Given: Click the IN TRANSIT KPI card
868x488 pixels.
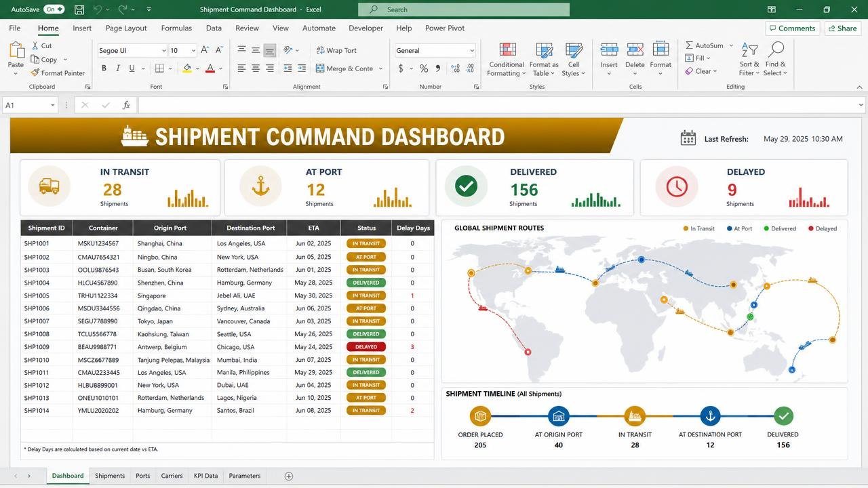Looking at the screenshot, I should click(x=120, y=187).
